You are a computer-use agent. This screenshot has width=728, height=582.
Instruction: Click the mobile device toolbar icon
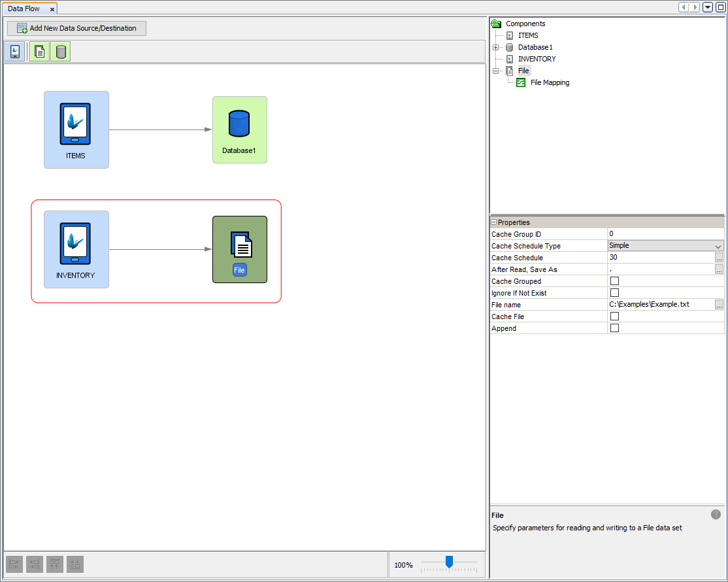15,52
